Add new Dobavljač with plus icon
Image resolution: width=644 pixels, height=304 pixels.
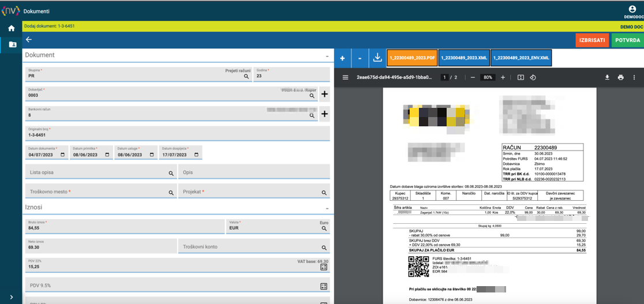(x=324, y=95)
